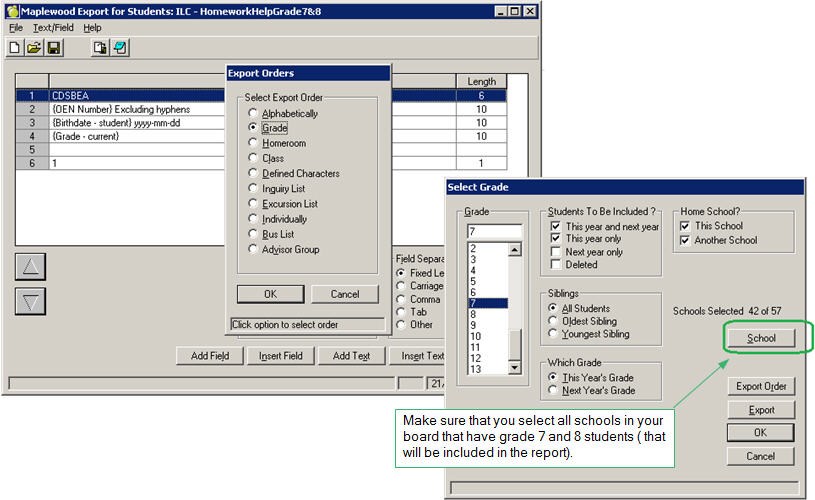This screenshot has width=815, height=500.
Task: Click the copy document toolbar icon
Action: [x=100, y=47]
